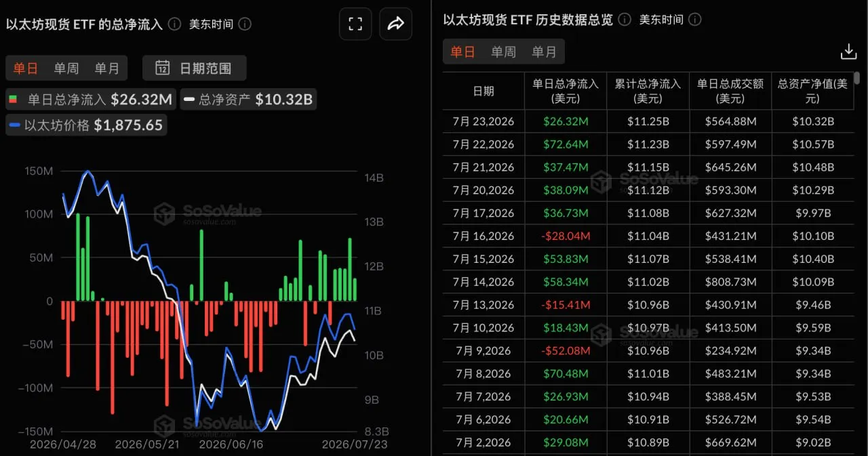Screen dimensions: 868x456
Task: Open the 日期范围 date range picker
Action: [x=194, y=68]
